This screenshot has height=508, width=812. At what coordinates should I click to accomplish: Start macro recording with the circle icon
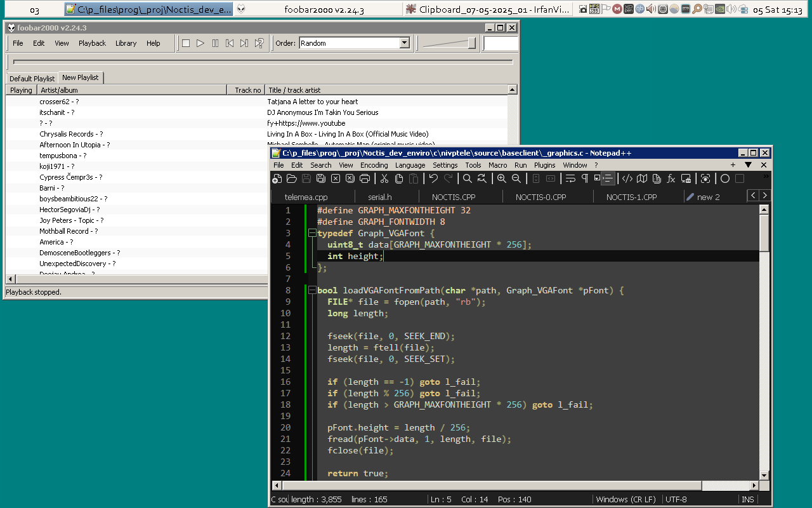725,179
